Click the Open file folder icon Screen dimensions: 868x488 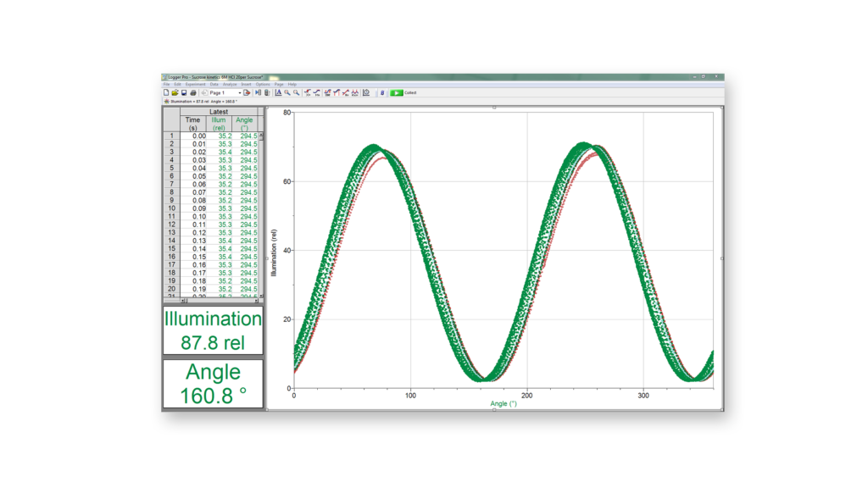(x=175, y=92)
